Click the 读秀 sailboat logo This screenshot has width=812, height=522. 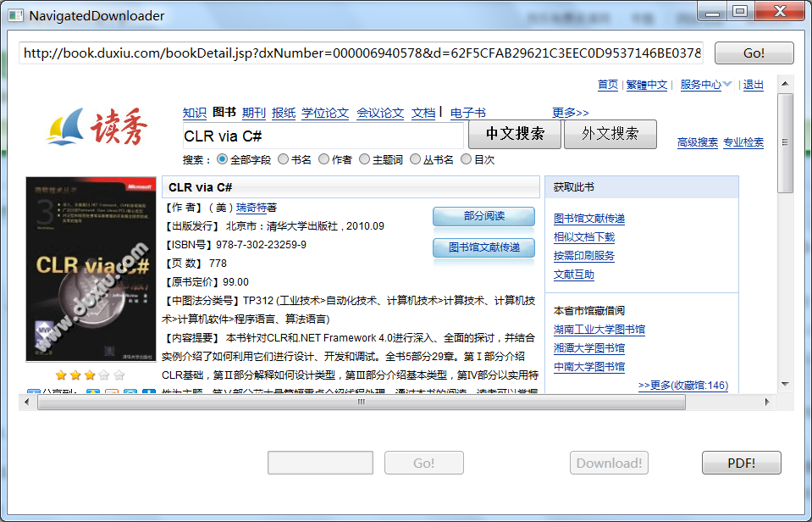tap(97, 126)
